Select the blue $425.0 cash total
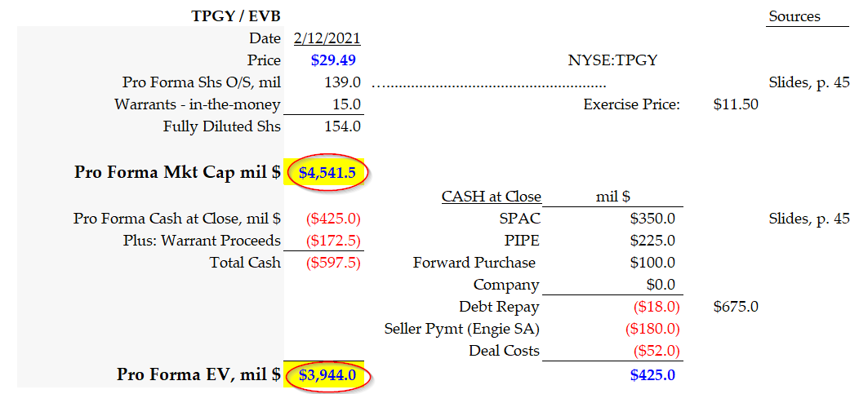 click(652, 375)
